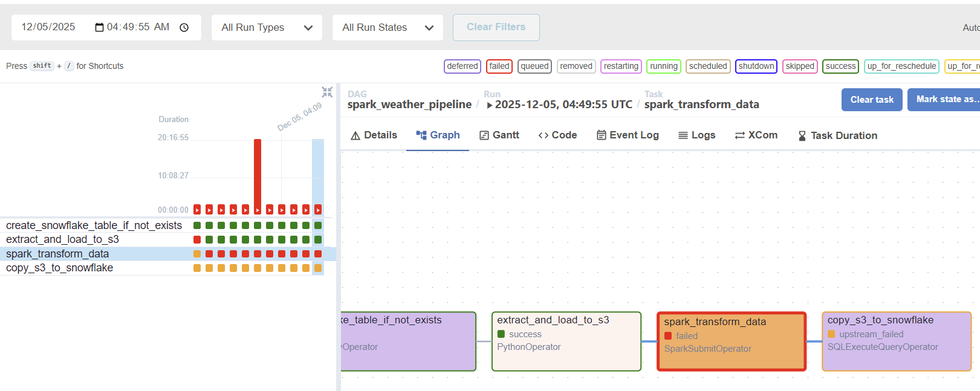Click first orange square in spark_transform_data row
The width and height of the screenshot is (980, 391).
pyautogui.click(x=197, y=254)
